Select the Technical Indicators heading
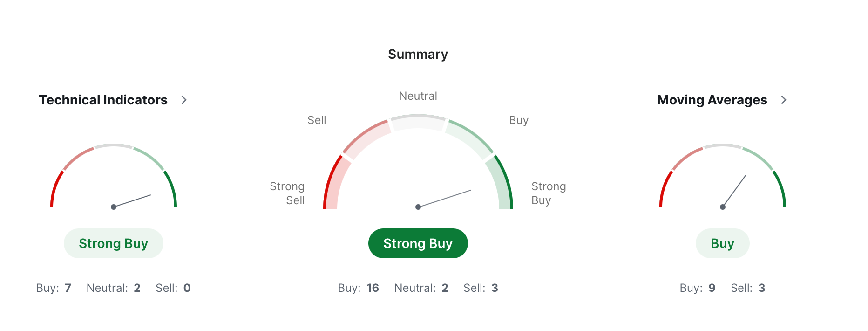This screenshot has width=868, height=331. 103,100
